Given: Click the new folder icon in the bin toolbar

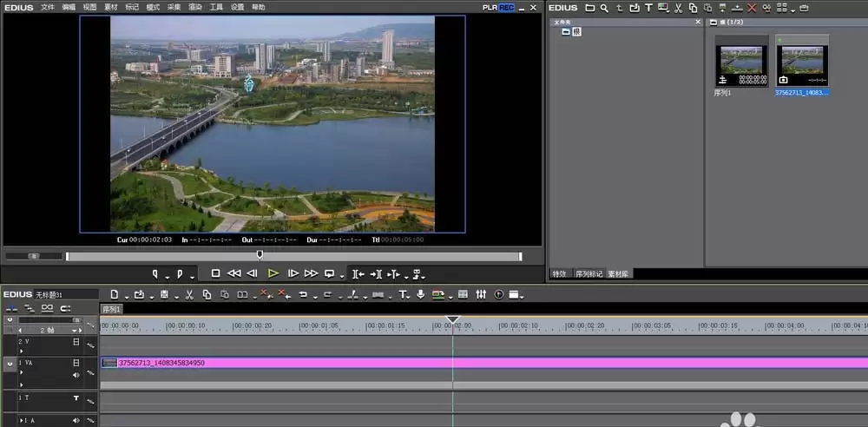Looking at the screenshot, I should coord(590,8).
